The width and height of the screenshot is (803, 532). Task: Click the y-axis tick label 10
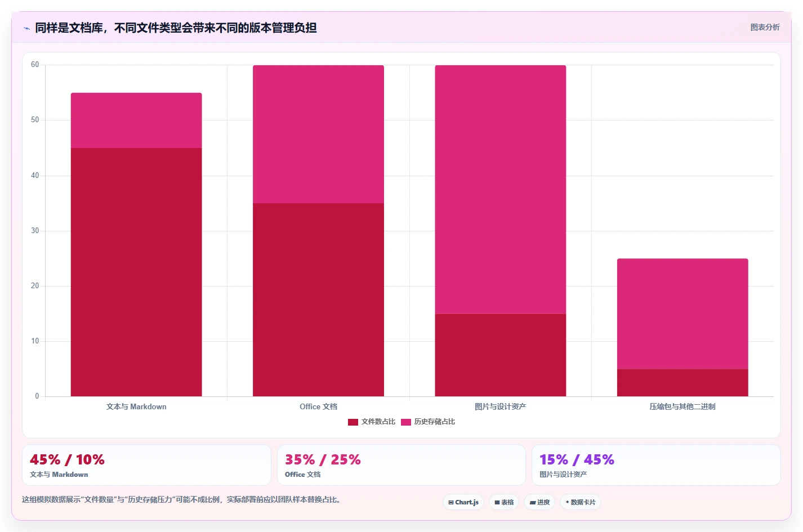pyautogui.click(x=35, y=341)
